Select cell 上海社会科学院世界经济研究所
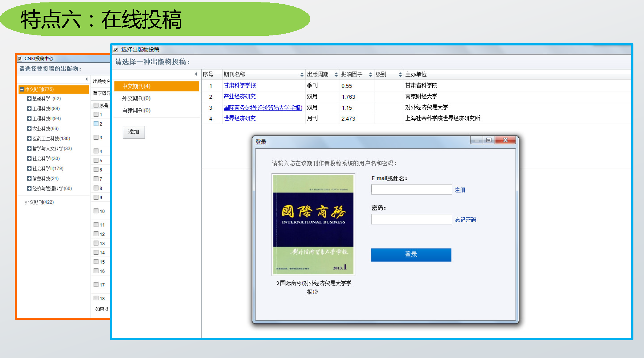Image resolution: width=644 pixels, height=358 pixels. (443, 118)
